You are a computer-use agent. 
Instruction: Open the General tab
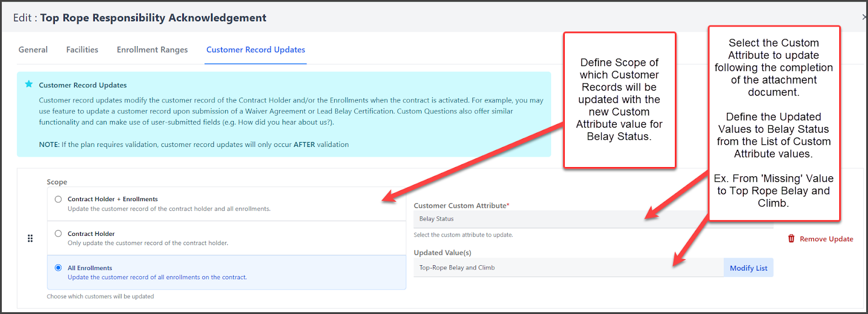(x=33, y=49)
